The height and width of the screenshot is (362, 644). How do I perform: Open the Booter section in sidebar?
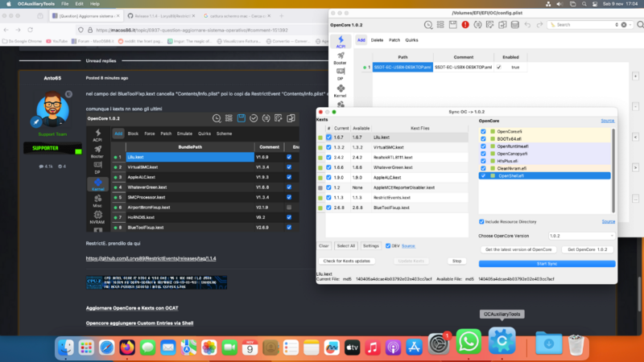[x=340, y=60]
